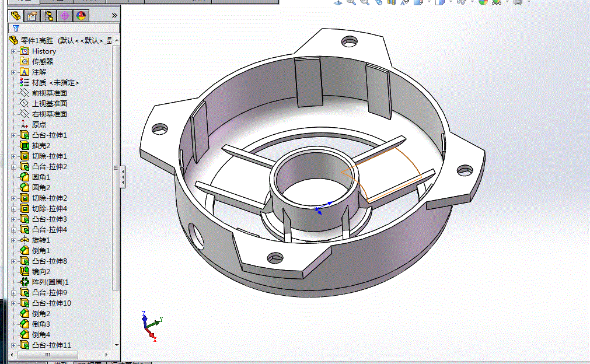Open the ConfigurationManager tab icon
Image resolution: width=590 pixels, height=364 pixels.
48,15
